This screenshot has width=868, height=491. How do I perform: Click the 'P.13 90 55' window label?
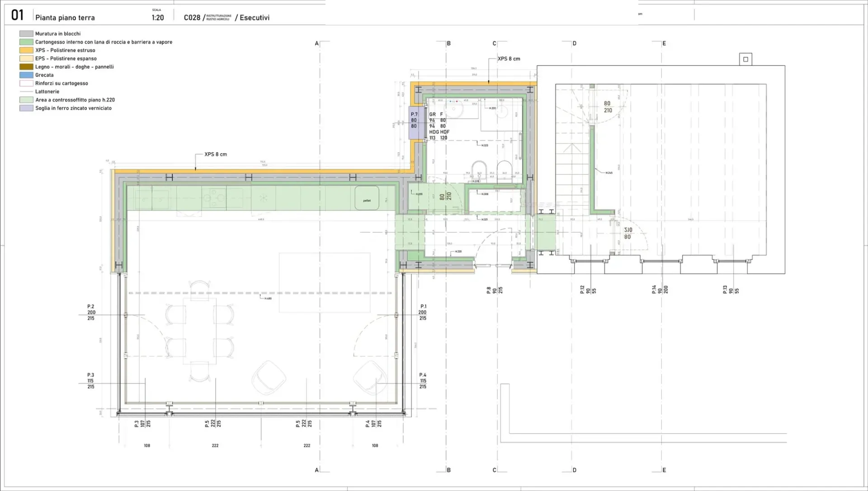(731, 290)
